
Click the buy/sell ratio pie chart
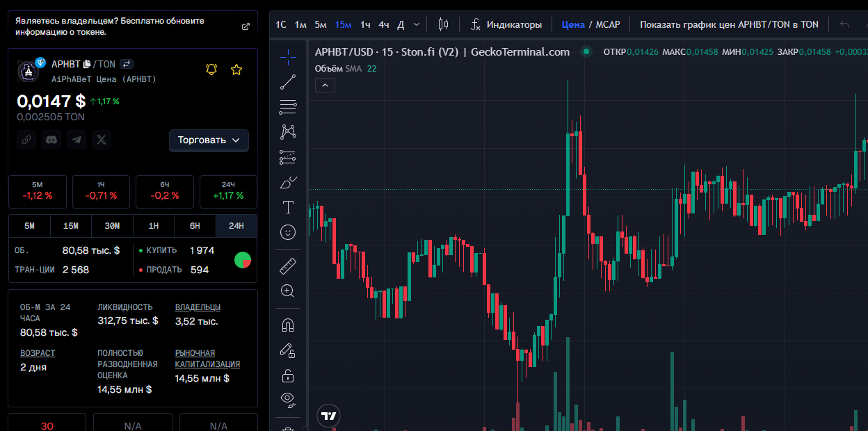pyautogui.click(x=243, y=260)
